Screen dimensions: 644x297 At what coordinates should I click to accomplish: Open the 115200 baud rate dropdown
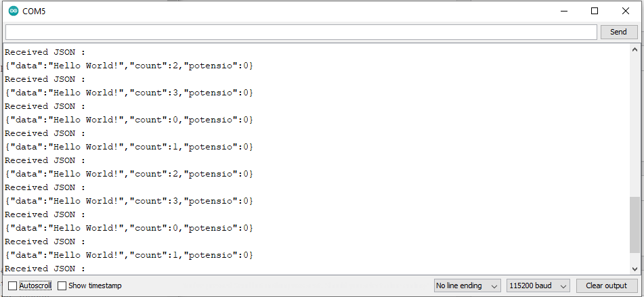coord(538,285)
